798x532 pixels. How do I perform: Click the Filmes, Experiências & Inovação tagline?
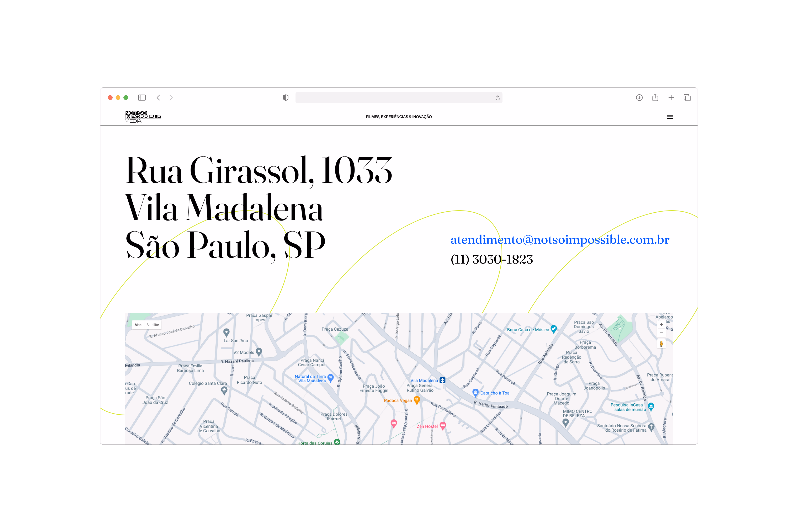(x=399, y=117)
